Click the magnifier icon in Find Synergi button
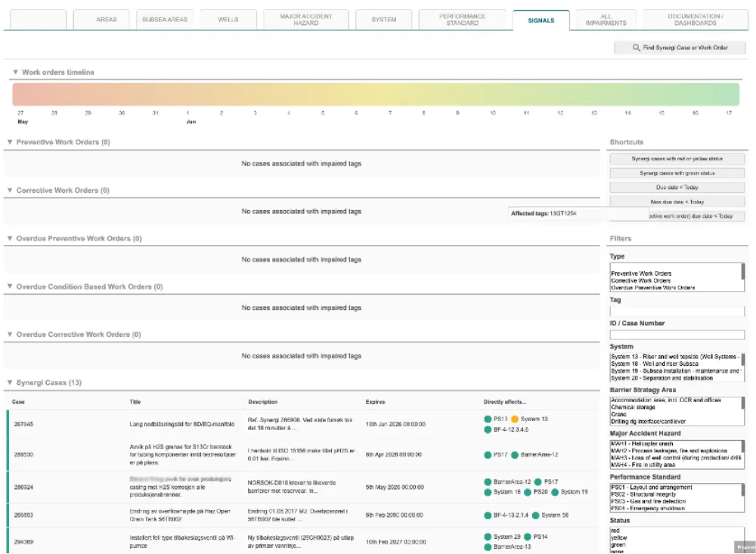The height and width of the screenshot is (554, 756). 637,48
